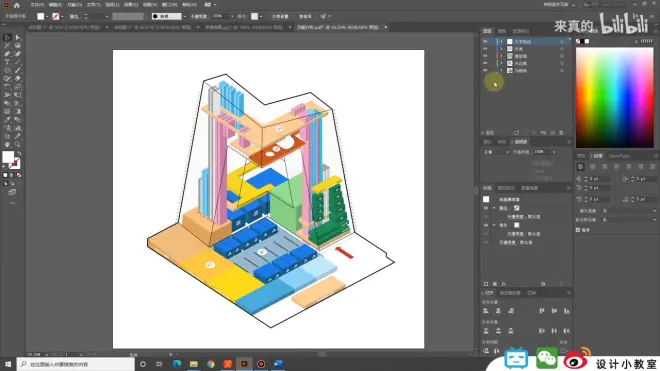The width and height of the screenshot is (660, 371).
Task: Click the create new layer icon
Action: coord(552,133)
